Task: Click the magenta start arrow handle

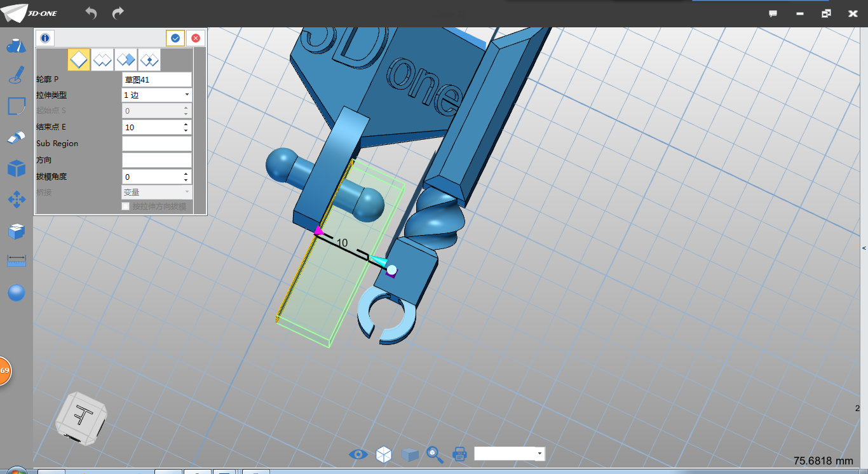Action: (x=319, y=231)
